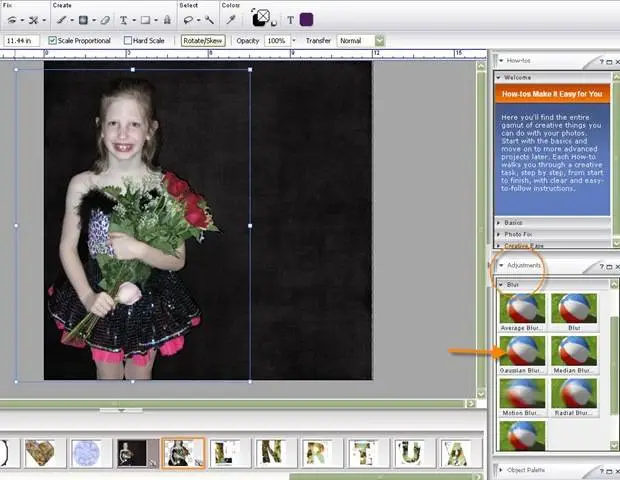
Task: Select the Median Blur effect
Action: pos(574,350)
